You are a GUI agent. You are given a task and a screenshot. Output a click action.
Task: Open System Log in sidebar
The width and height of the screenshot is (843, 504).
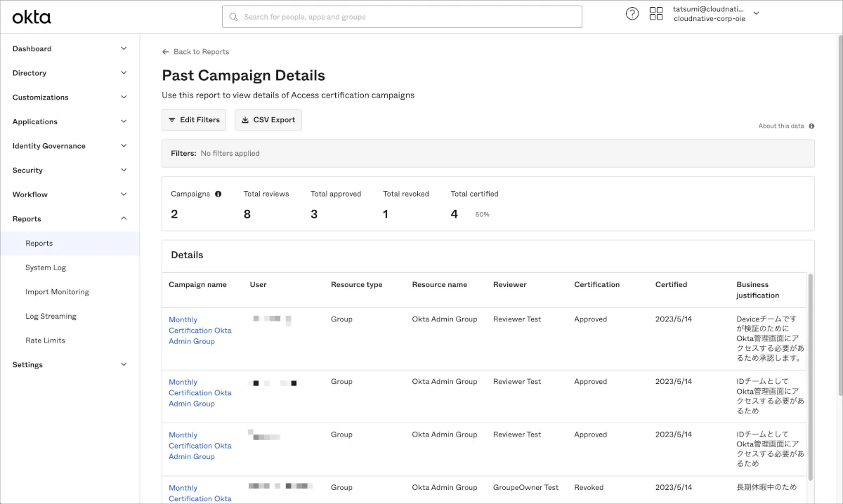pos(46,267)
